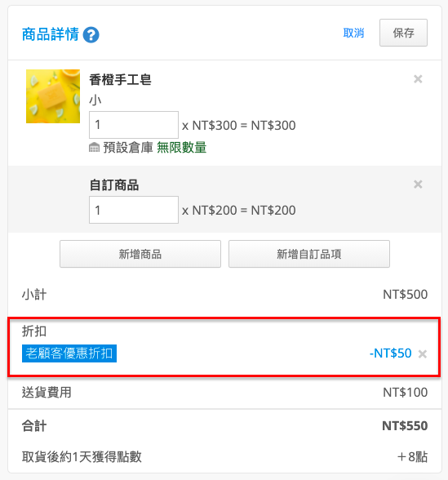Add a custom item via 新增自訂品項
This screenshot has height=480, width=448.
[309, 254]
